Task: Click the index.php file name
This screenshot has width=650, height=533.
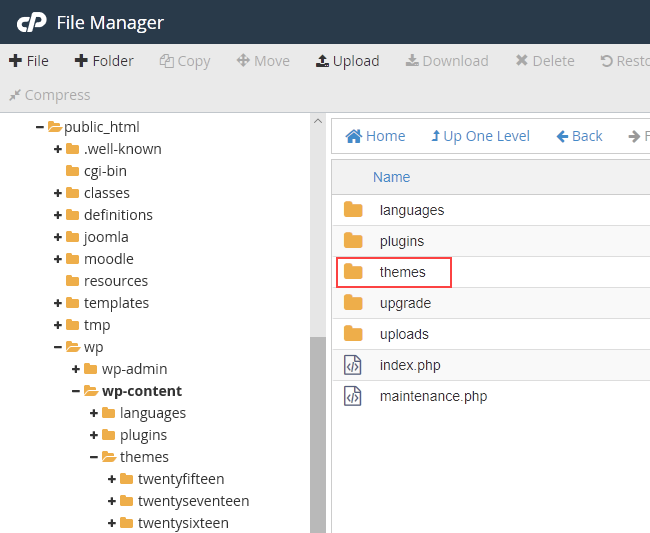Action: pos(410,366)
